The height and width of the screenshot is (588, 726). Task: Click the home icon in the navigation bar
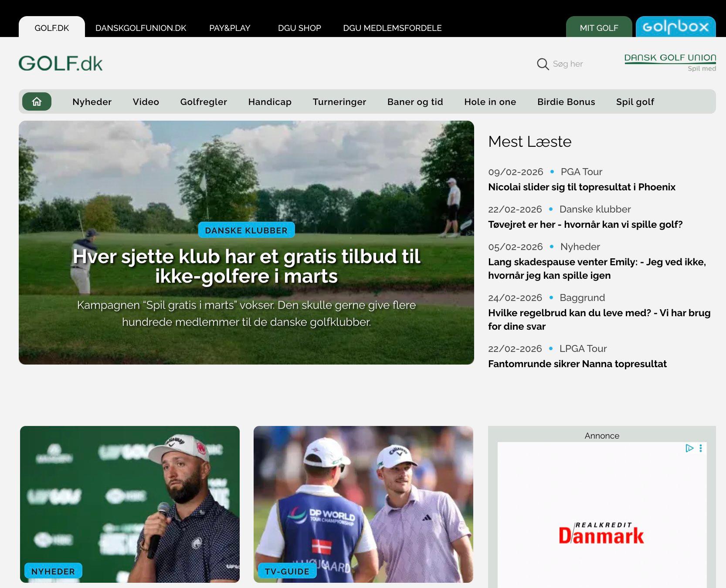click(x=37, y=101)
